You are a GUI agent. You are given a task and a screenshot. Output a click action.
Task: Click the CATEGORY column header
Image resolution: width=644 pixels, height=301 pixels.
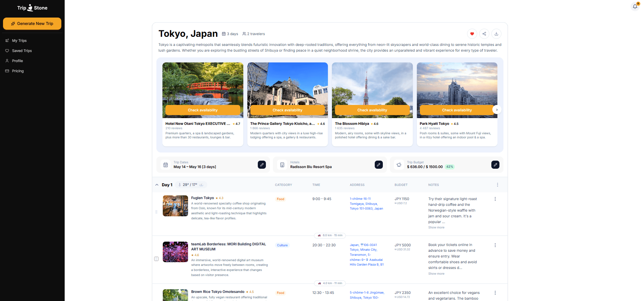[x=283, y=185]
